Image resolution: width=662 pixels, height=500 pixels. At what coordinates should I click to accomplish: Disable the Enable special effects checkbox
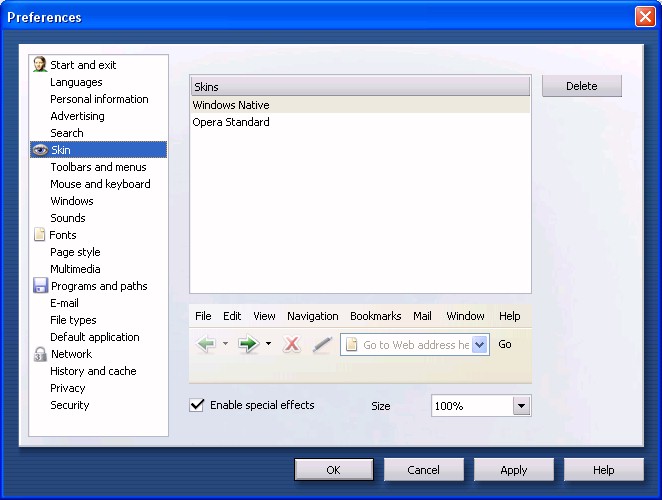click(198, 405)
